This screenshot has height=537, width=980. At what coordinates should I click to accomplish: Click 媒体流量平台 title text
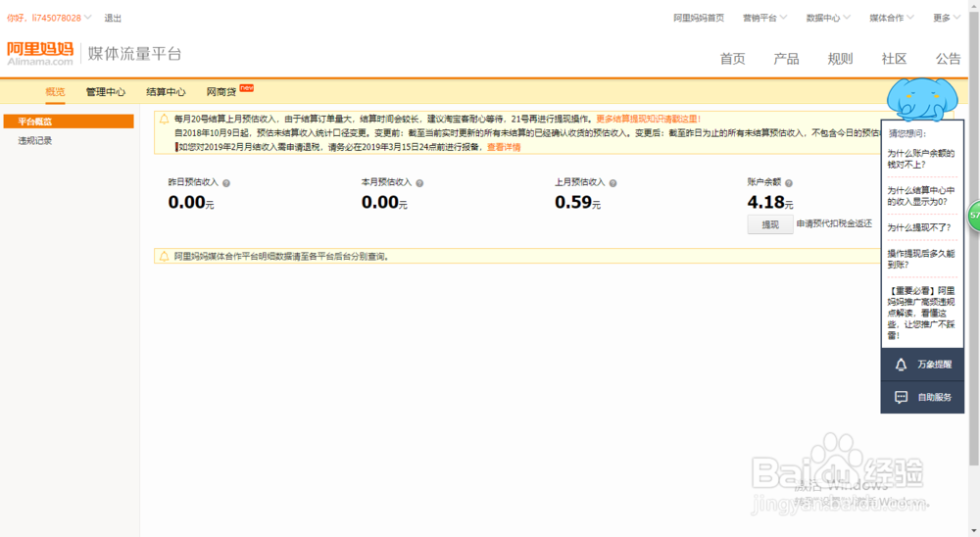point(134,54)
